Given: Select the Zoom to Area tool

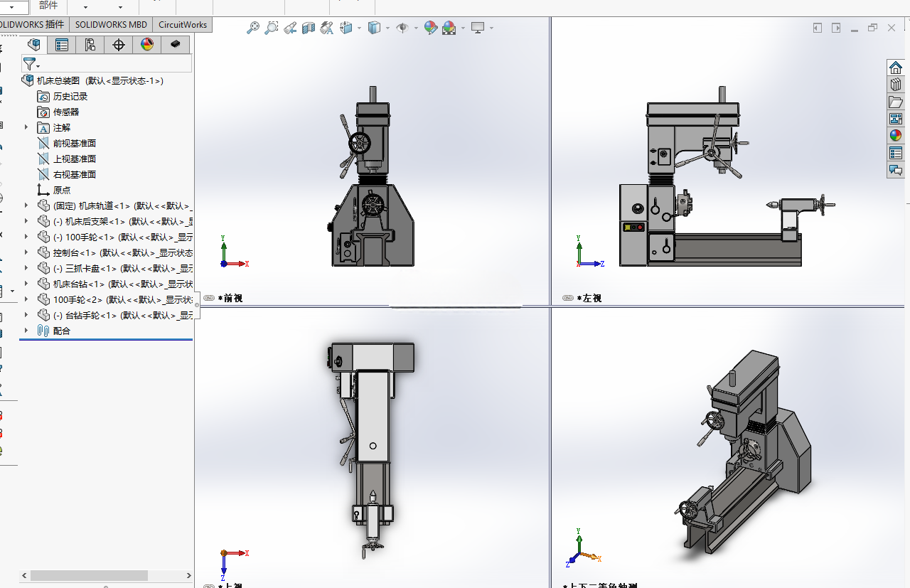Looking at the screenshot, I should click(x=271, y=28).
